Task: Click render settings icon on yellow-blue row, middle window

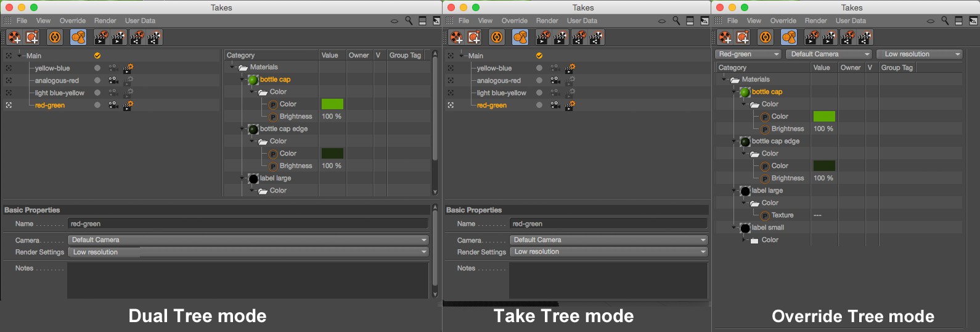Action: [x=570, y=68]
